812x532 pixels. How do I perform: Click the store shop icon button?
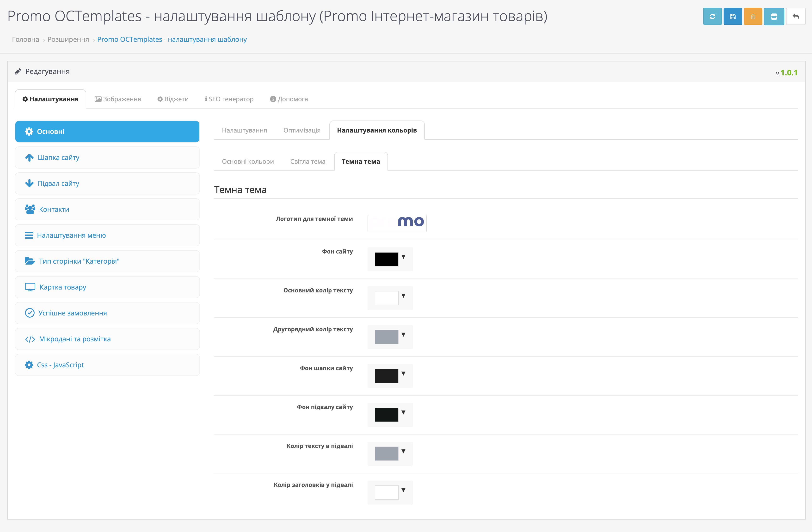(x=774, y=16)
